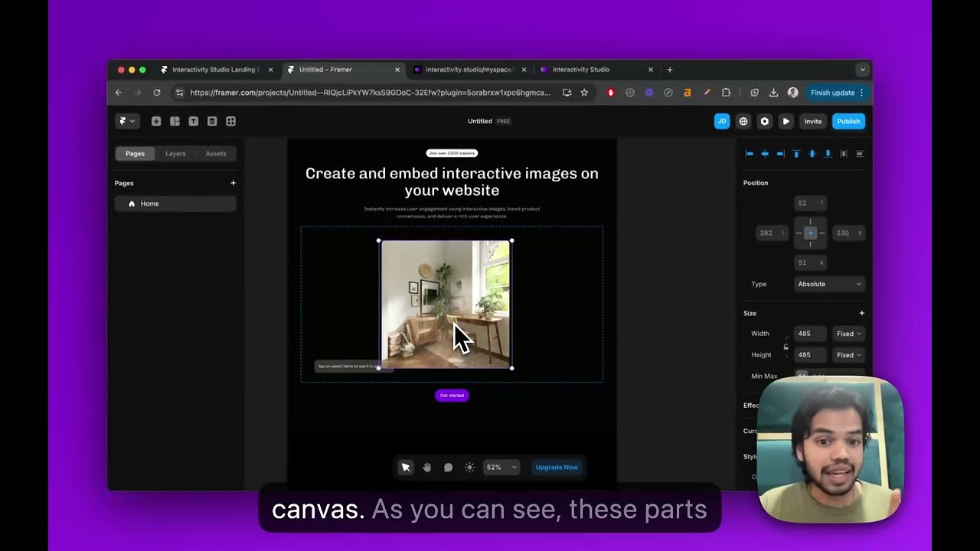Click the browser back arrow
The width and height of the screenshot is (980, 551).
(x=119, y=93)
